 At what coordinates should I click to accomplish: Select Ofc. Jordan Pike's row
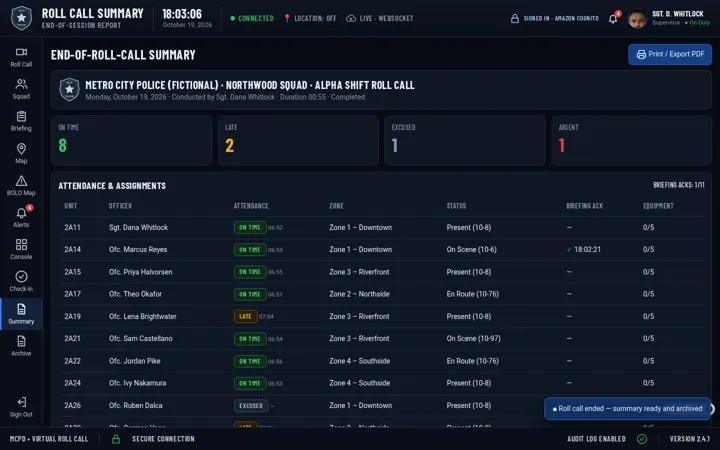coord(382,361)
